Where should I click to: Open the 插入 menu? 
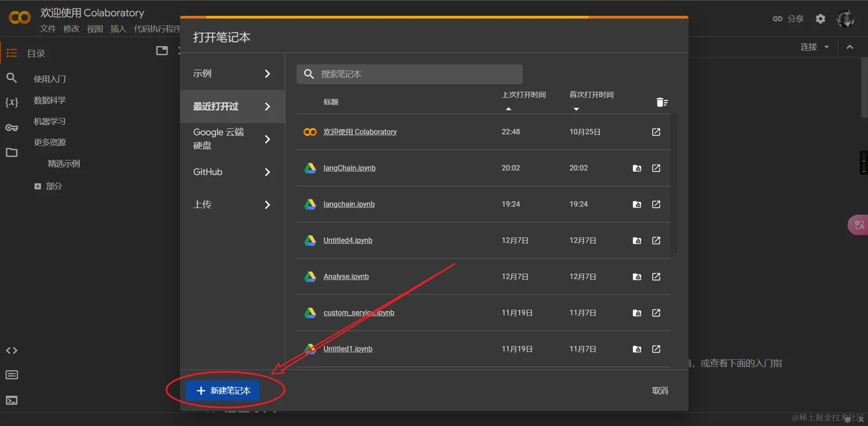point(118,29)
